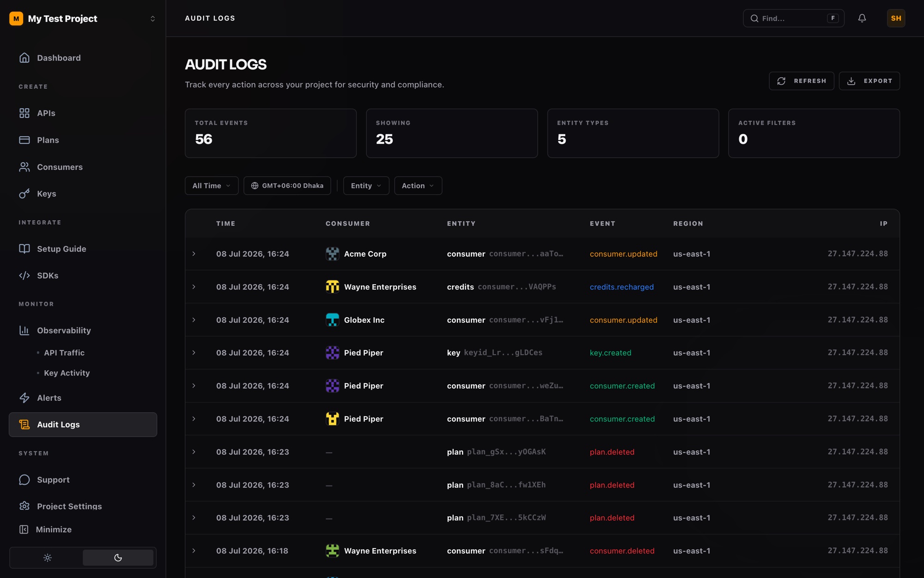Click the Setup Guide book icon
This screenshot has width=924, height=578.
(x=24, y=249)
